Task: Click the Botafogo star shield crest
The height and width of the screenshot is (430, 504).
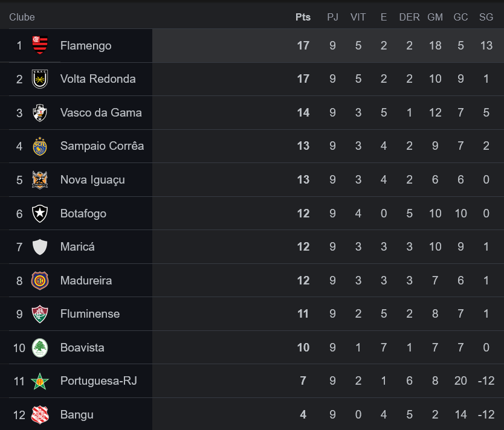Action: [x=40, y=214]
